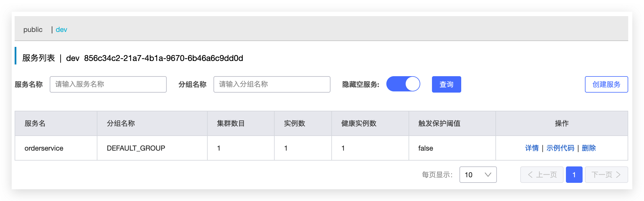This screenshot has height=201, width=644.
Task: Click the 创建服务 create service button
Action: [607, 84]
